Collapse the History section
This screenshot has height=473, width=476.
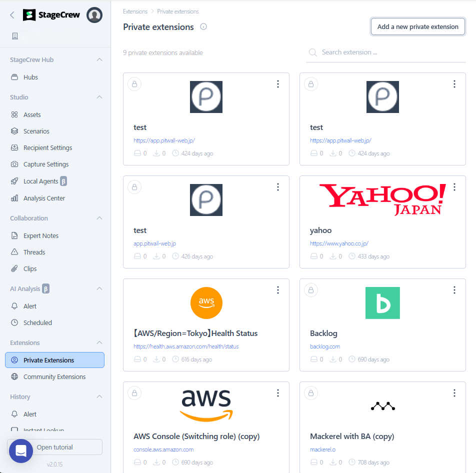click(98, 396)
